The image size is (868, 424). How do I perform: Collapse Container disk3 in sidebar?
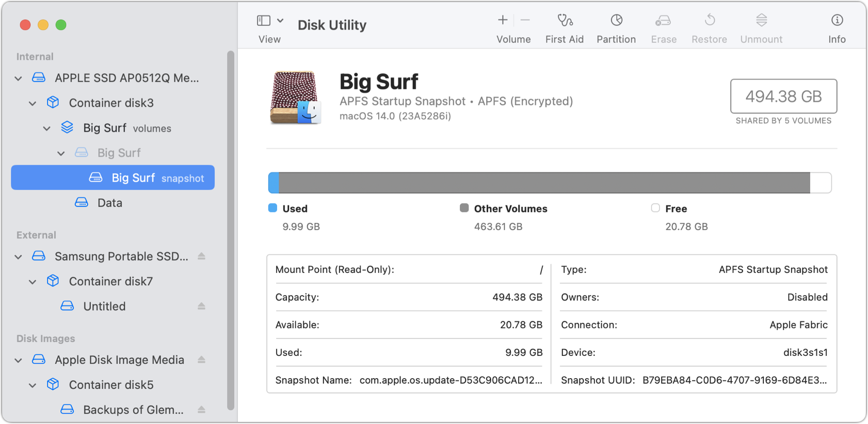[33, 103]
